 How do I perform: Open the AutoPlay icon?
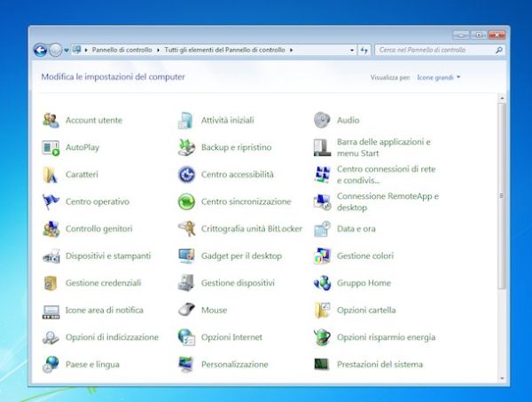tap(51, 147)
